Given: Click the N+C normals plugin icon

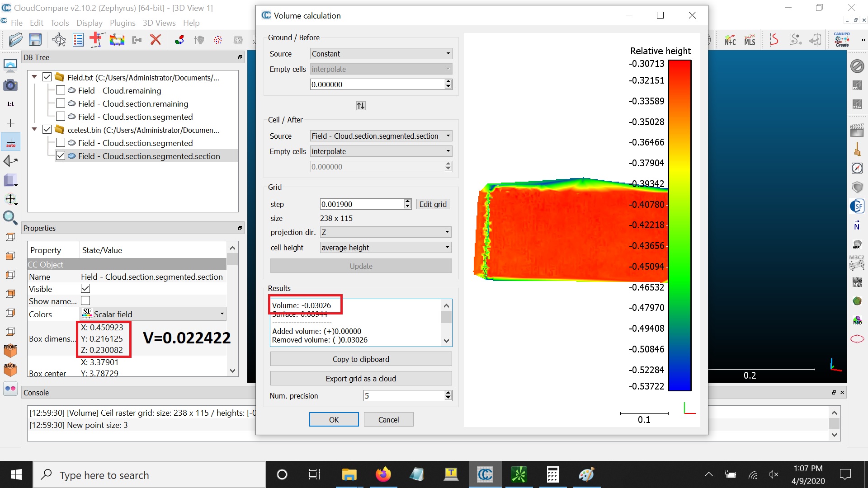Looking at the screenshot, I should [x=730, y=40].
